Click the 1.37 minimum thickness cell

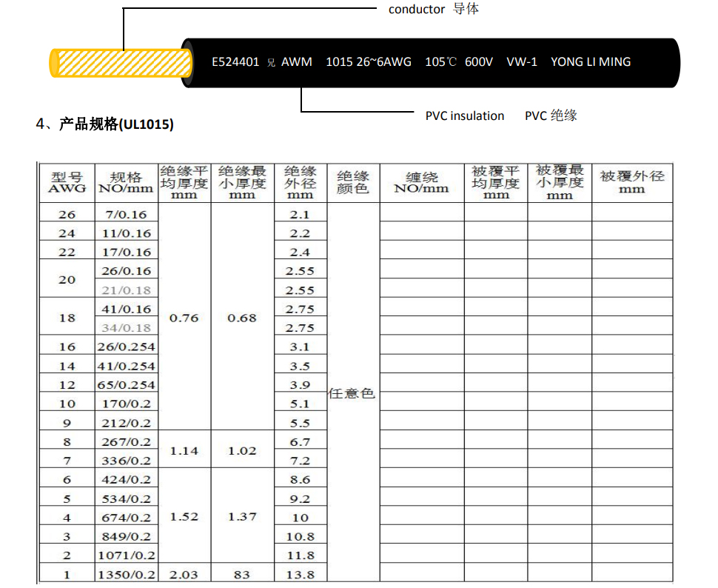coord(242,516)
